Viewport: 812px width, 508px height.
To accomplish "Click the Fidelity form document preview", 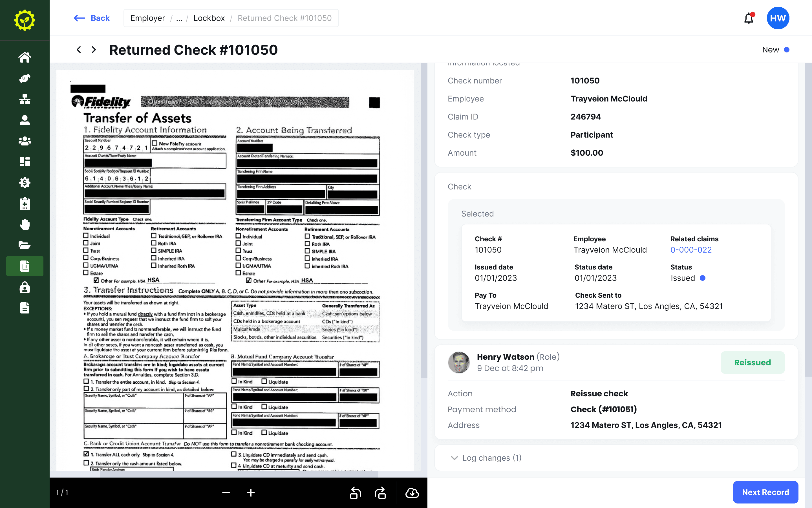I will coord(235,270).
